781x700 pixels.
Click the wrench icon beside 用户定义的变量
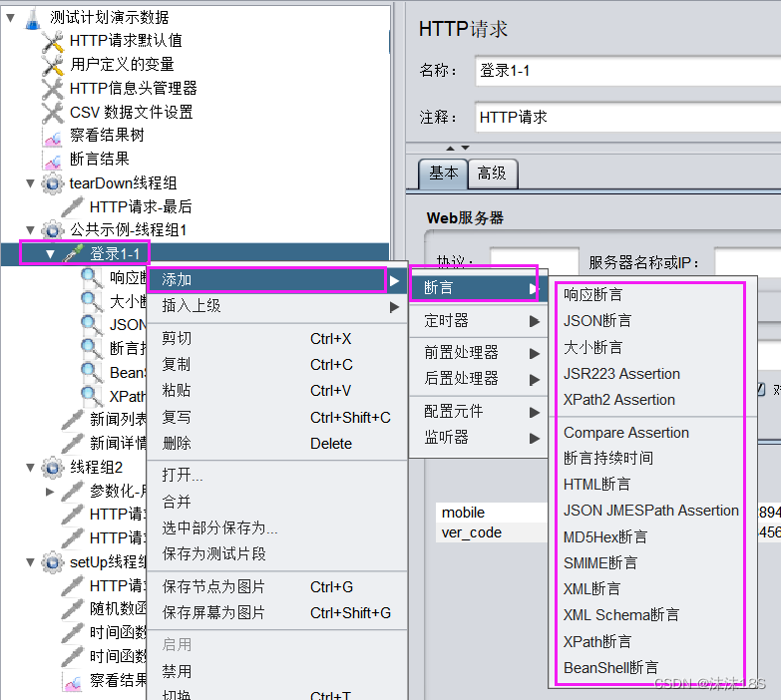tap(52, 65)
